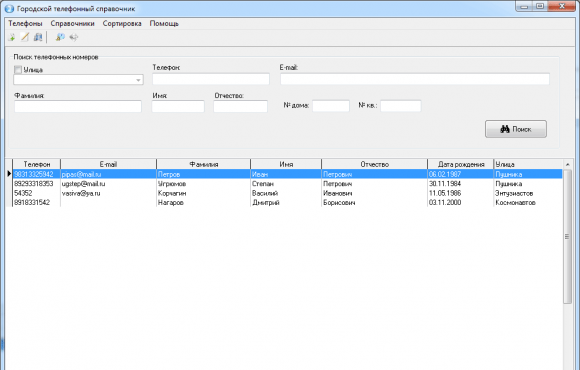This screenshot has height=370, width=580.
Task: Open the Телефоны menu
Action: [x=25, y=23]
